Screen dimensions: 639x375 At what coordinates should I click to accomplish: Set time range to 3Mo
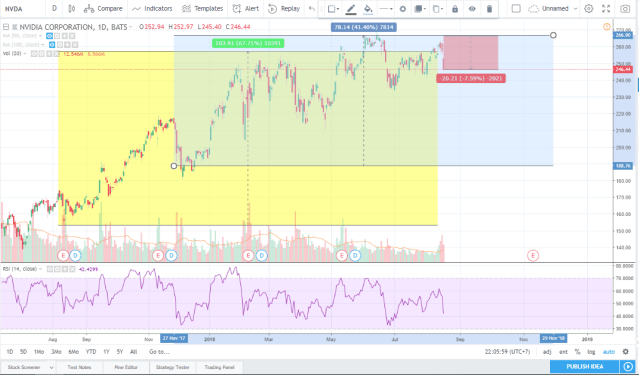56,351
